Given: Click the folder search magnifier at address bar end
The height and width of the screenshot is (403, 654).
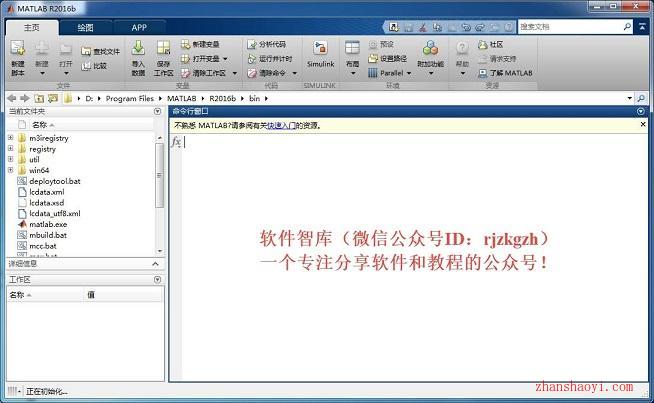Looking at the screenshot, I should (641, 98).
